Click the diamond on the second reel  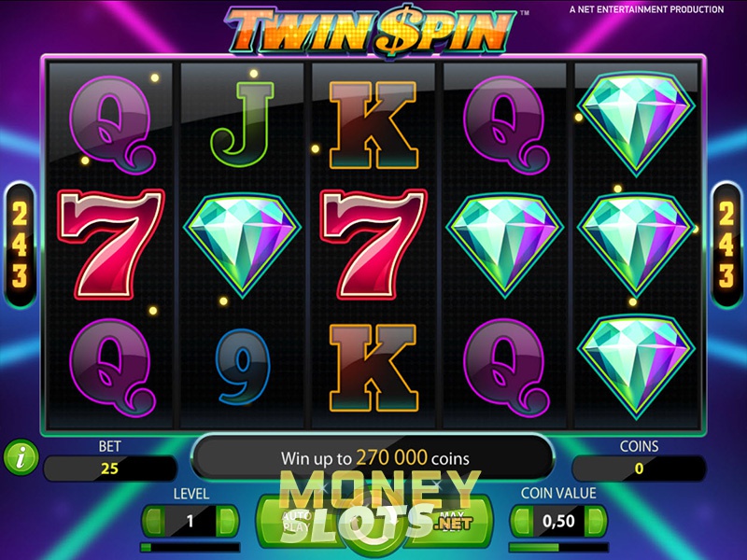click(x=242, y=245)
